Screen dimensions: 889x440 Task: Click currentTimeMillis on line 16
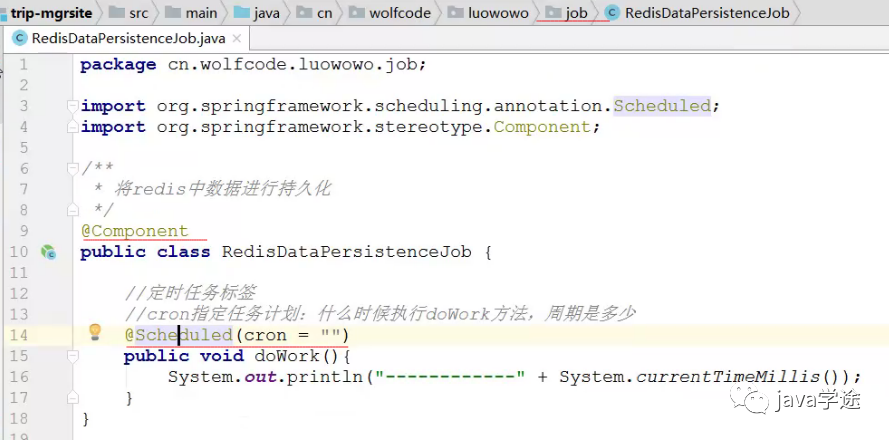[728, 377]
